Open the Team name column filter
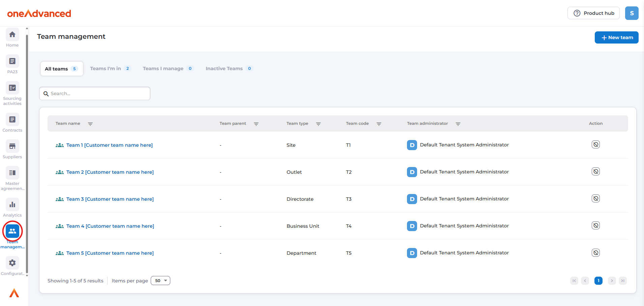Viewport: 644px width, 306px height. tap(90, 124)
